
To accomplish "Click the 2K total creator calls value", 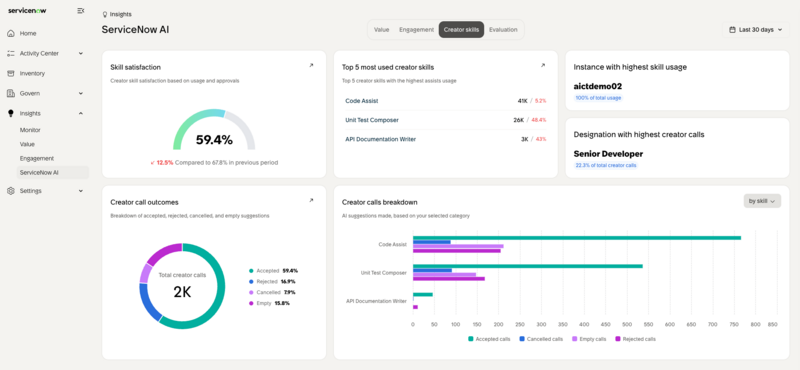I will pos(182,292).
